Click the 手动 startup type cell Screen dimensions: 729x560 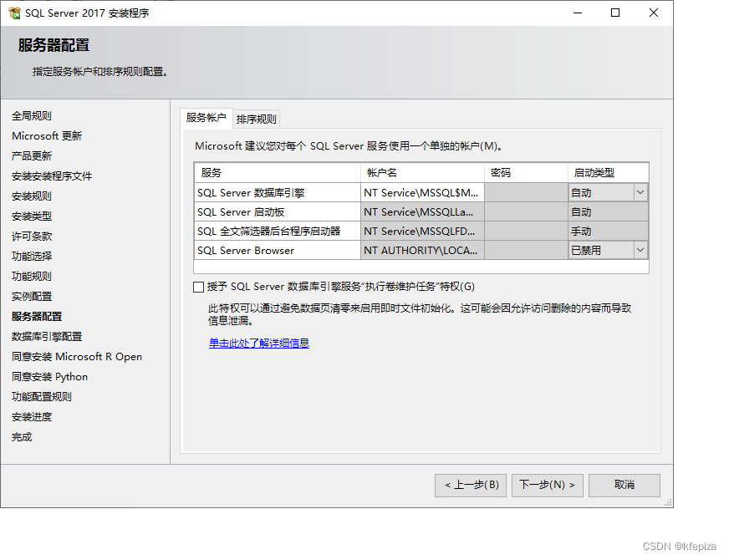[608, 231]
